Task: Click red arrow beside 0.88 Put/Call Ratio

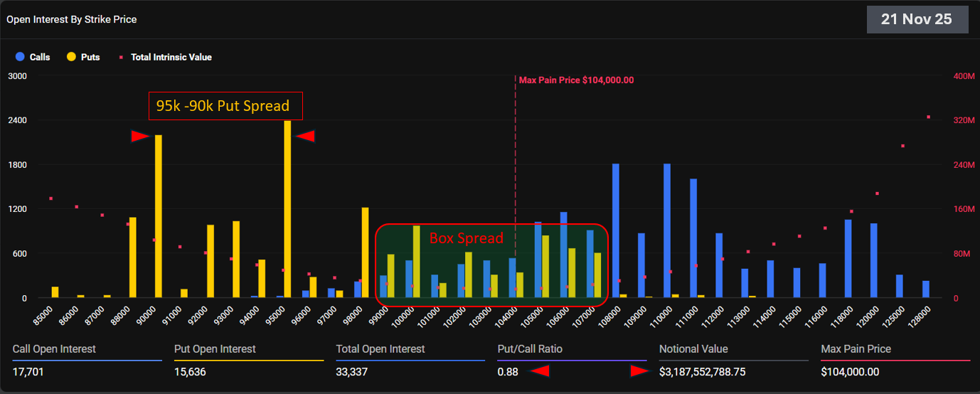Action: click(541, 371)
